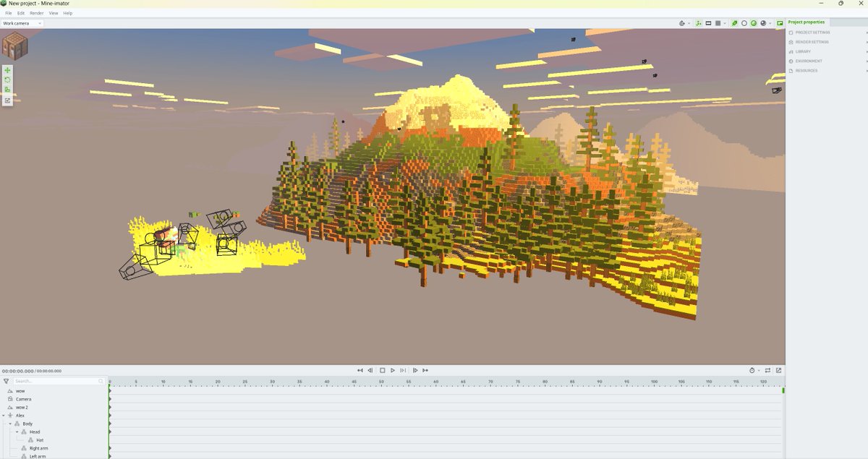Click the LIBRARY books icon
The width and height of the screenshot is (868, 459).
[791, 51]
